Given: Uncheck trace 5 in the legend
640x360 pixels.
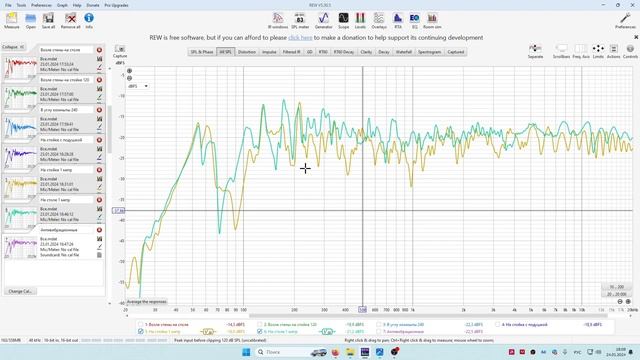Looking at the screenshot, I should pyautogui.click(x=141, y=331).
